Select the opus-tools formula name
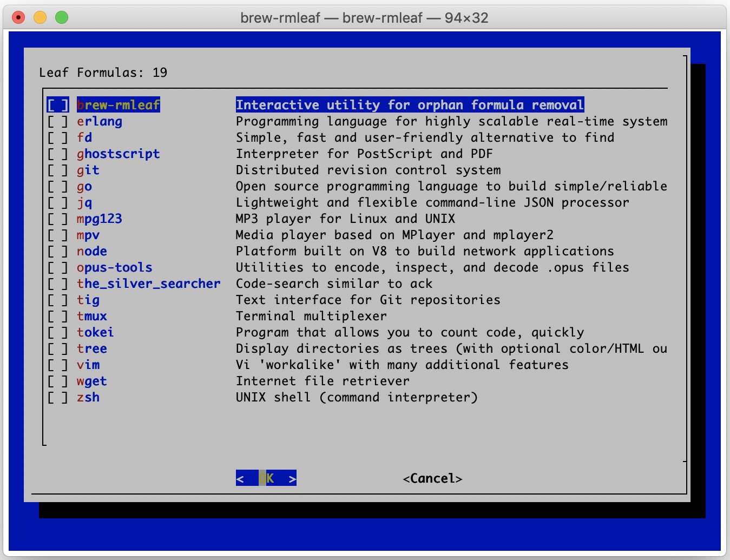730x560 pixels. (x=115, y=267)
